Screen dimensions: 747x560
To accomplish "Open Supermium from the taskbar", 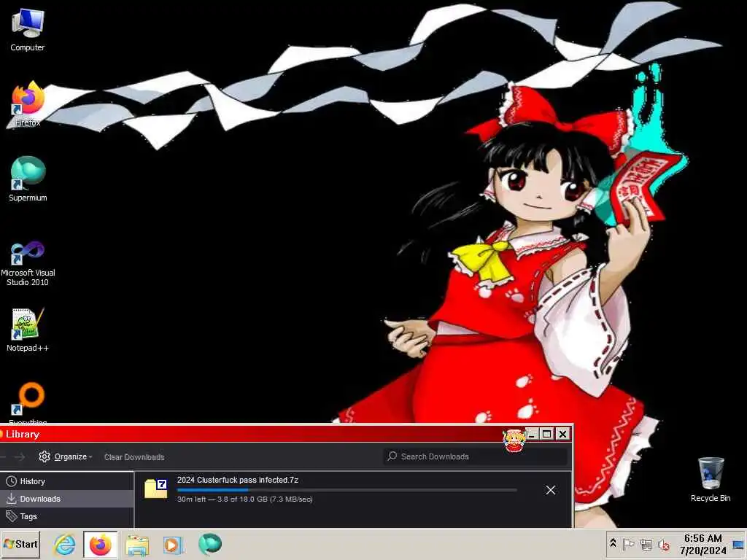I will coord(209,544).
